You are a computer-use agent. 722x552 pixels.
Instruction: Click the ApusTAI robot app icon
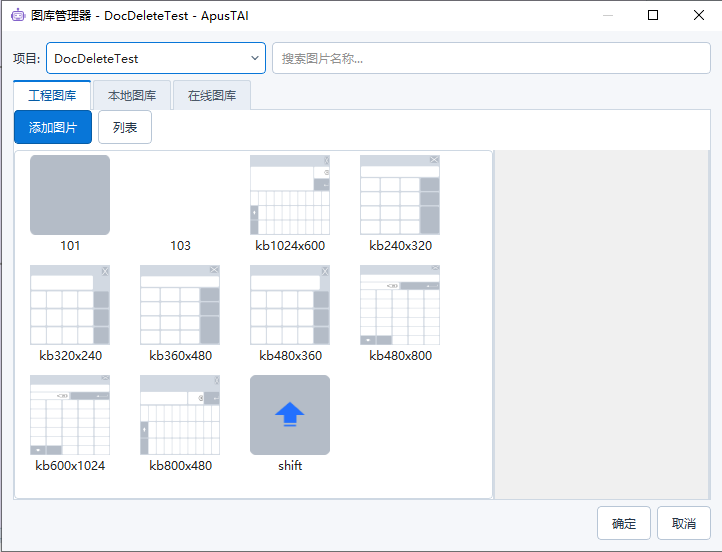point(17,15)
